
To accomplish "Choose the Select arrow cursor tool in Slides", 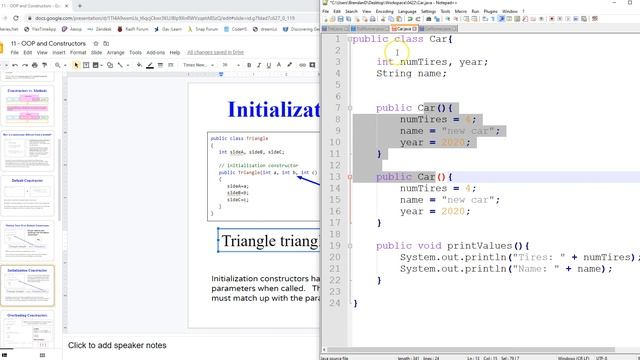I will point(76,65).
